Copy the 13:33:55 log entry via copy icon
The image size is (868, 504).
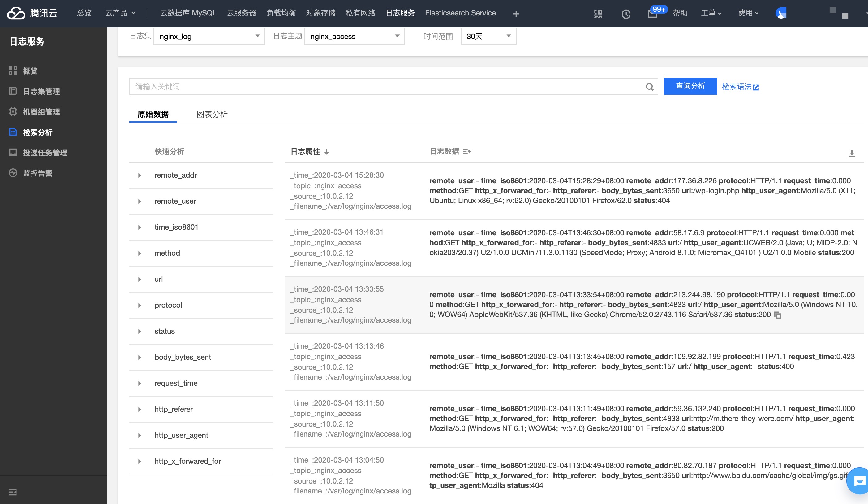778,315
